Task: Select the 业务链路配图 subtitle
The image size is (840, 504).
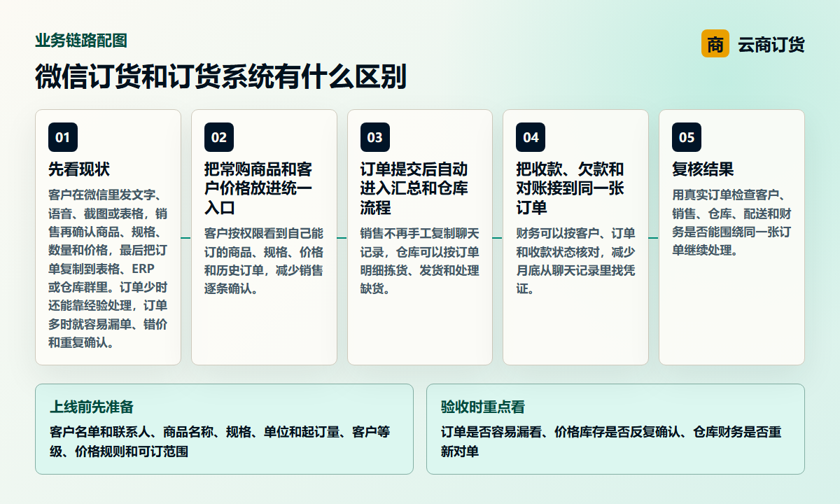Action: pyautogui.click(x=81, y=41)
